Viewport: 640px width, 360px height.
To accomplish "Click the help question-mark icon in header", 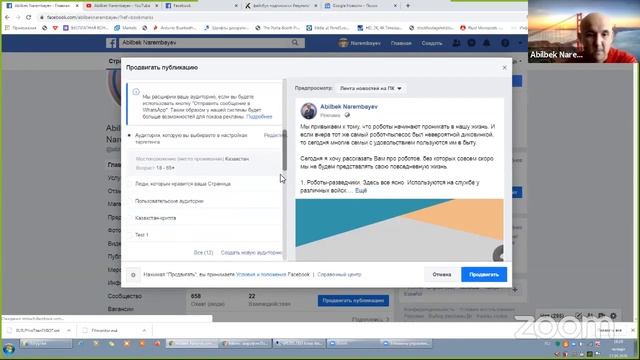I will (505, 42).
